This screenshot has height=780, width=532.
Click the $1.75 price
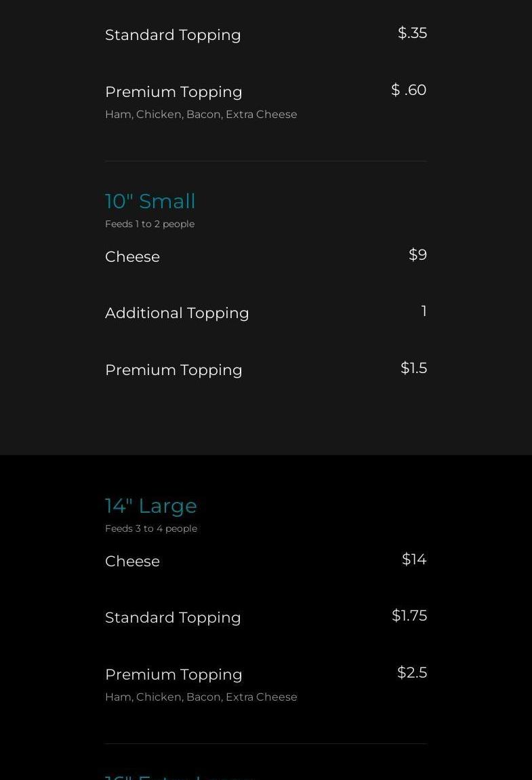(x=409, y=616)
